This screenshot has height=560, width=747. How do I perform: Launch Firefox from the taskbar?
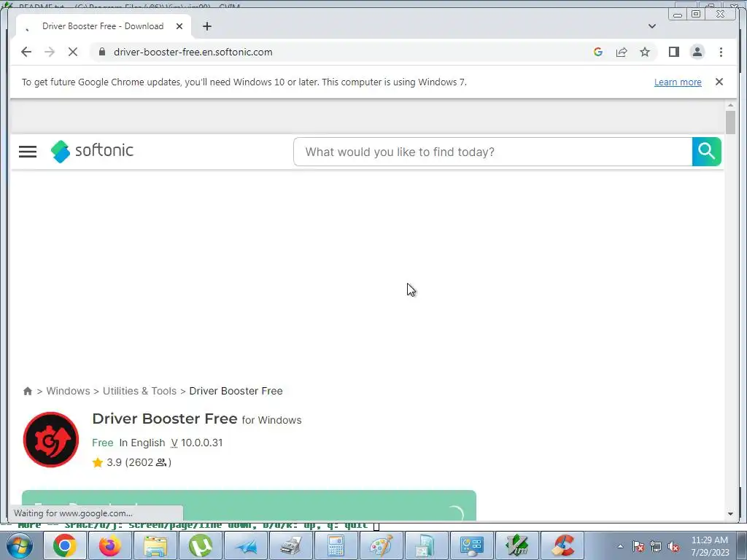[x=110, y=545]
